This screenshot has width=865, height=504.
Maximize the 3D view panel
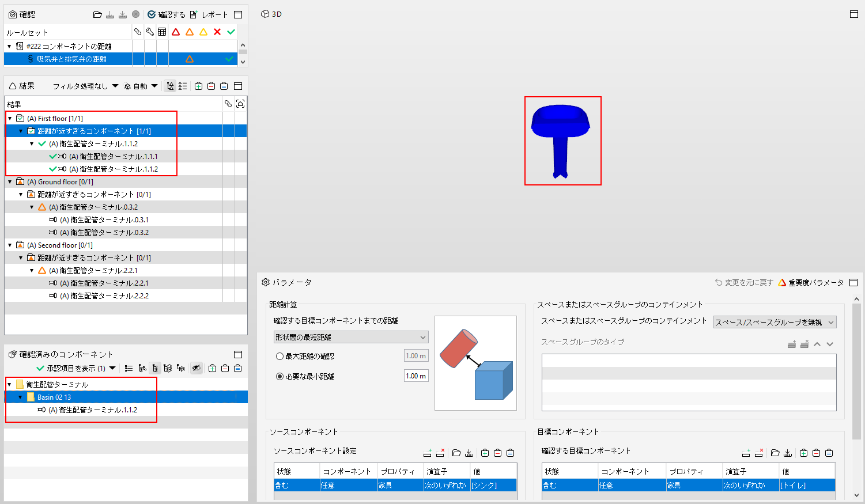click(854, 14)
